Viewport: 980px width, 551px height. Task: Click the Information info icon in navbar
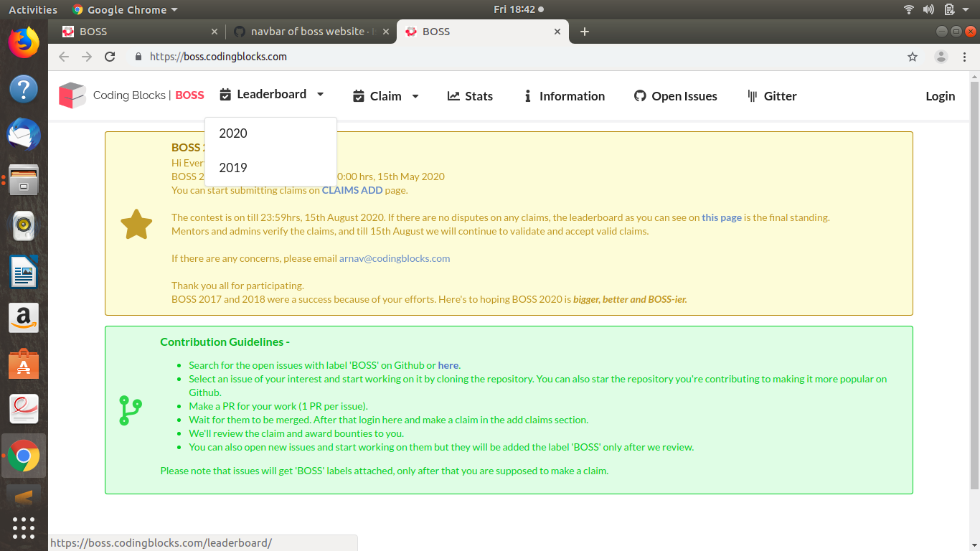[x=528, y=95]
